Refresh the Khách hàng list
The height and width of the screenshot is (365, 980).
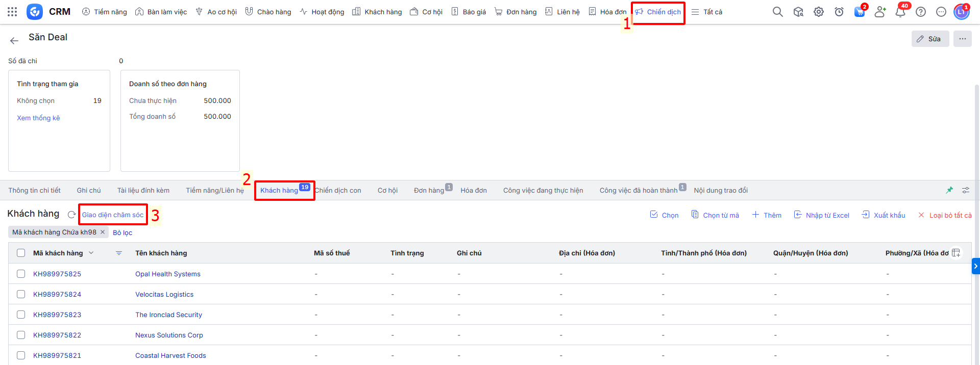pyautogui.click(x=71, y=215)
